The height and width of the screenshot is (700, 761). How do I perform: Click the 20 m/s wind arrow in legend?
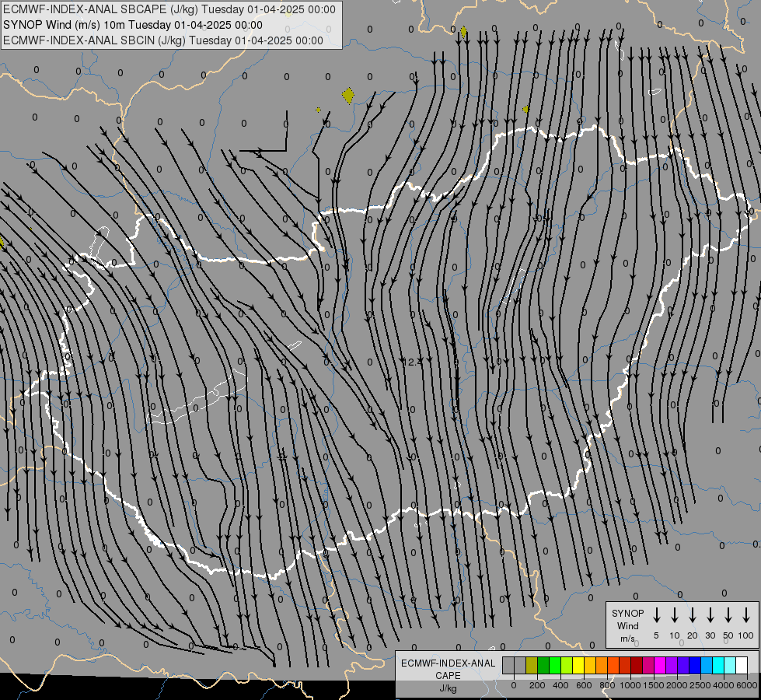pyautogui.click(x=693, y=615)
